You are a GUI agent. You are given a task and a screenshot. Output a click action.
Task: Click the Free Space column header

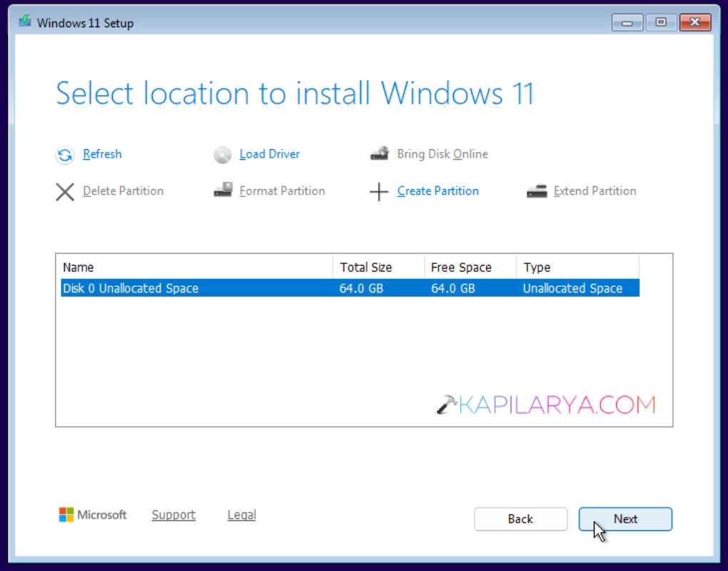coord(470,268)
